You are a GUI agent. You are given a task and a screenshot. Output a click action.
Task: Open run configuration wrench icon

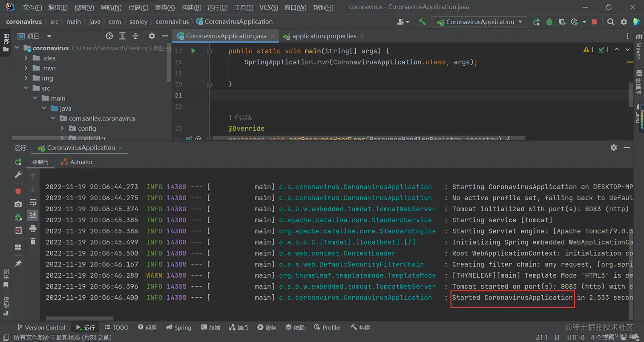coord(18,175)
